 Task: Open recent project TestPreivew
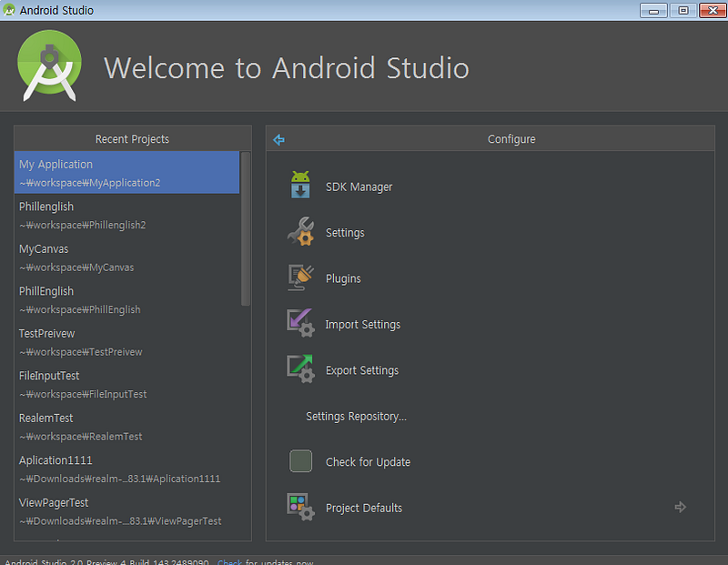[x=126, y=342]
